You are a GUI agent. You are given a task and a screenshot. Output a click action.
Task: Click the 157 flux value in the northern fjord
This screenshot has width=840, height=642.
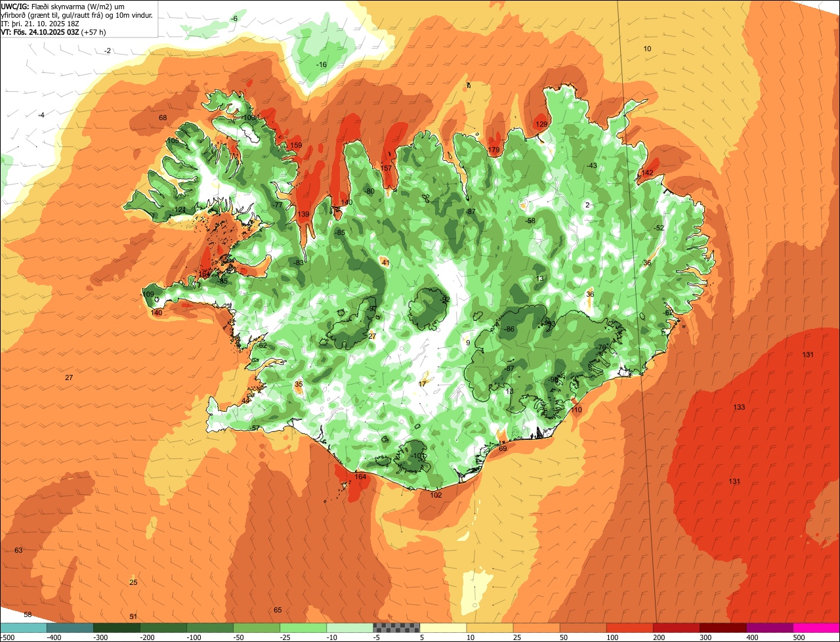point(387,169)
